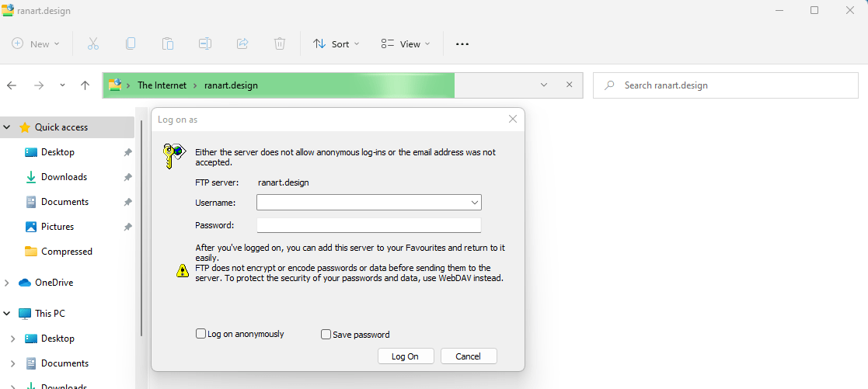The width and height of the screenshot is (868, 389).
Task: Click the pin next to Documents
Action: [128, 202]
